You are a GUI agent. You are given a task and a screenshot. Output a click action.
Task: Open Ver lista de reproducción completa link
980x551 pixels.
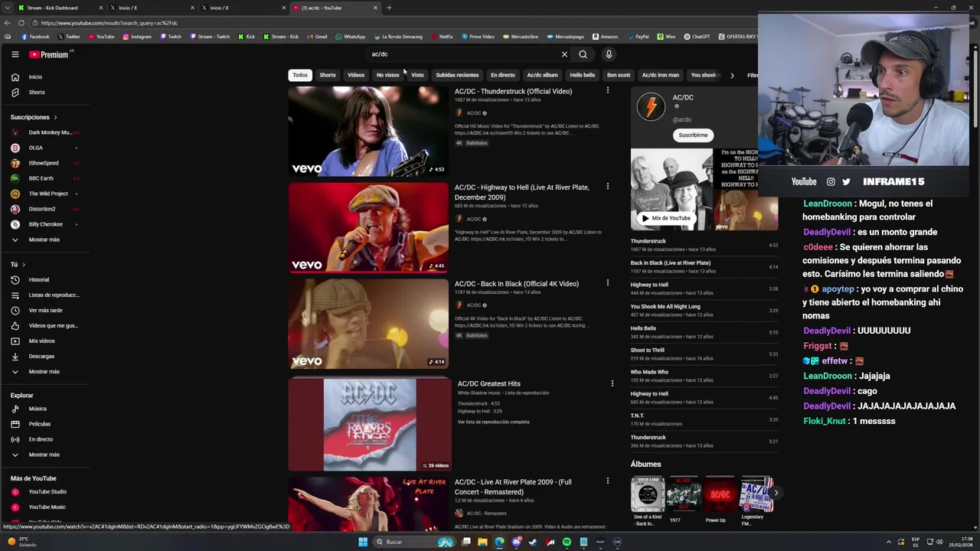(493, 422)
